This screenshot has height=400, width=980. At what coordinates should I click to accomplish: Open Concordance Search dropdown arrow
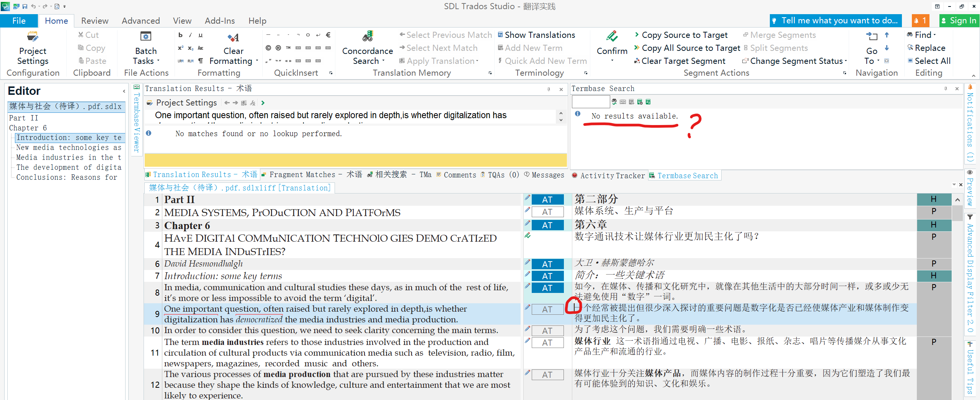click(383, 61)
